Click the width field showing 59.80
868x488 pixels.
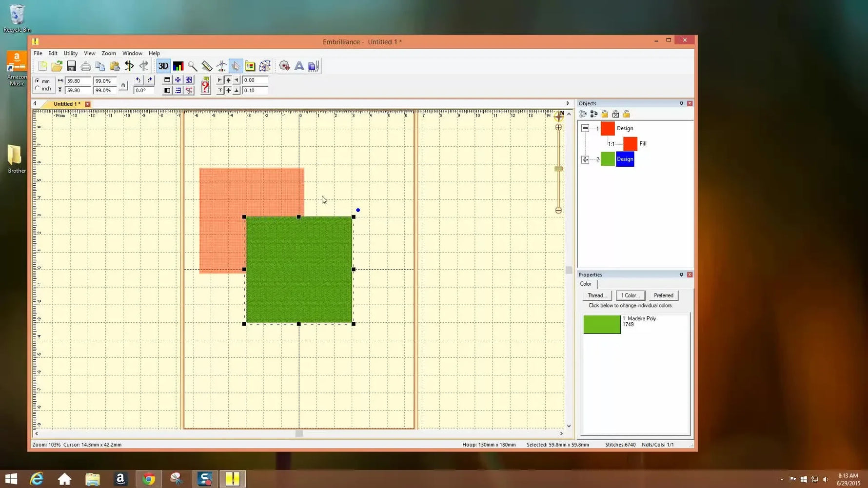[x=78, y=81]
